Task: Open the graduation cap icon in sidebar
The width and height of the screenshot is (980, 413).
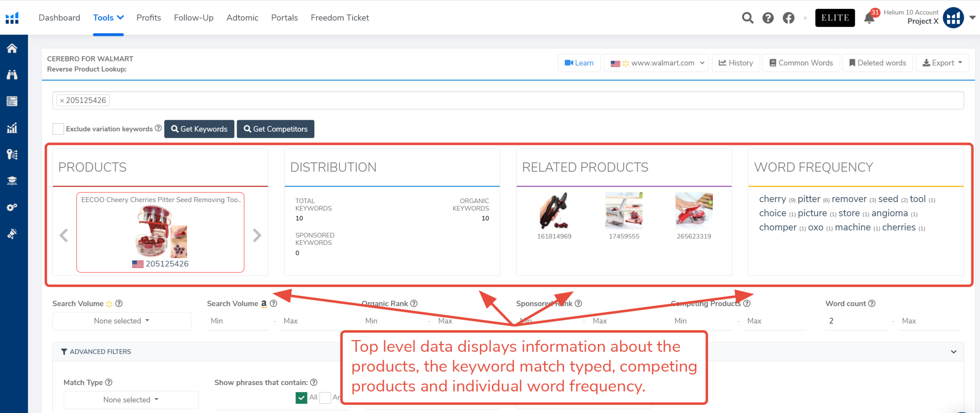Action: point(12,181)
